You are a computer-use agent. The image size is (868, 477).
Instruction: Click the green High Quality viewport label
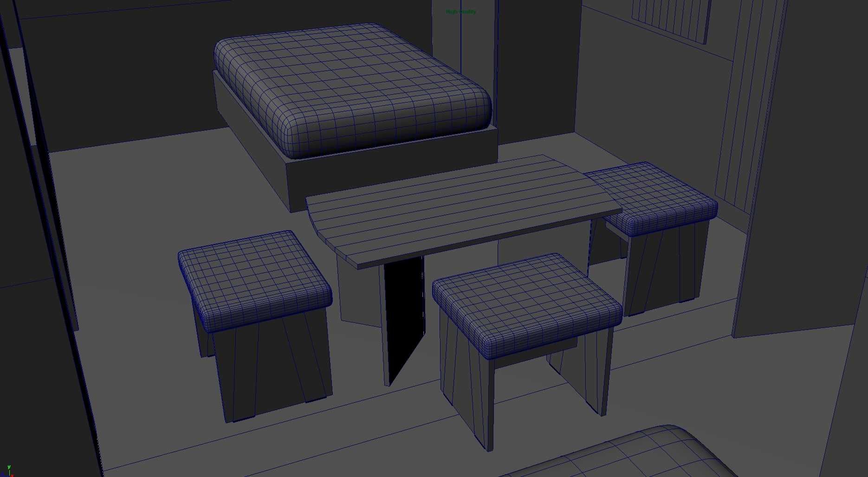click(461, 12)
